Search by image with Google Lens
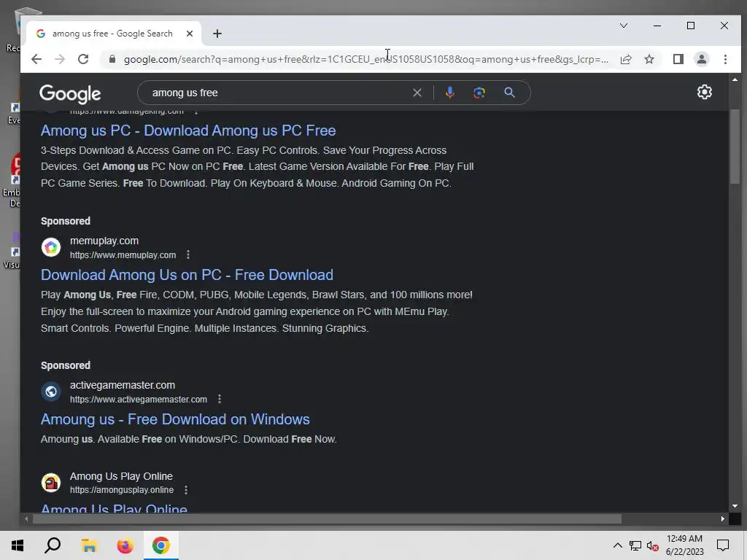Screen dimensions: 747x560 coord(479,93)
